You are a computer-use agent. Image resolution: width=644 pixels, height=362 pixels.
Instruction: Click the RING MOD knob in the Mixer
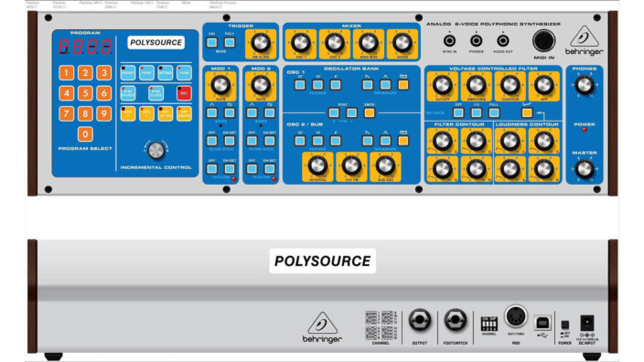pos(369,42)
